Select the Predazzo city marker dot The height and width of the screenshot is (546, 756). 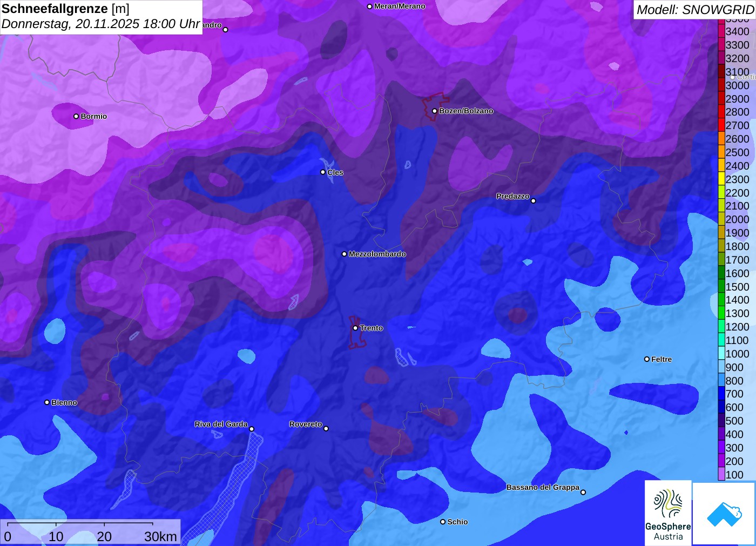point(534,200)
